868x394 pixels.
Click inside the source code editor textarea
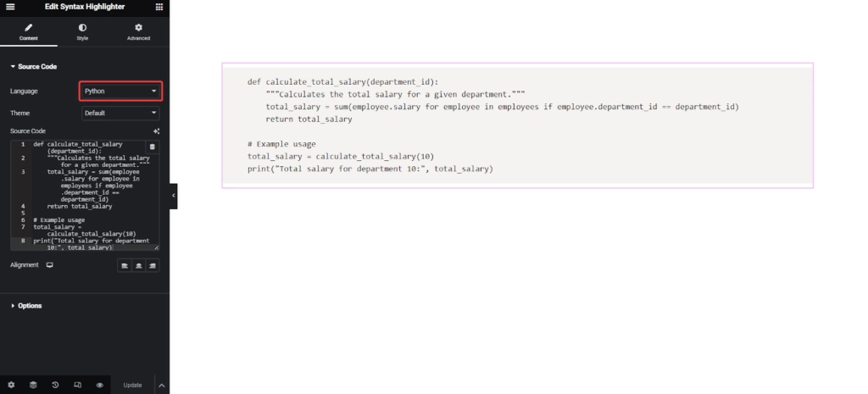click(85, 196)
